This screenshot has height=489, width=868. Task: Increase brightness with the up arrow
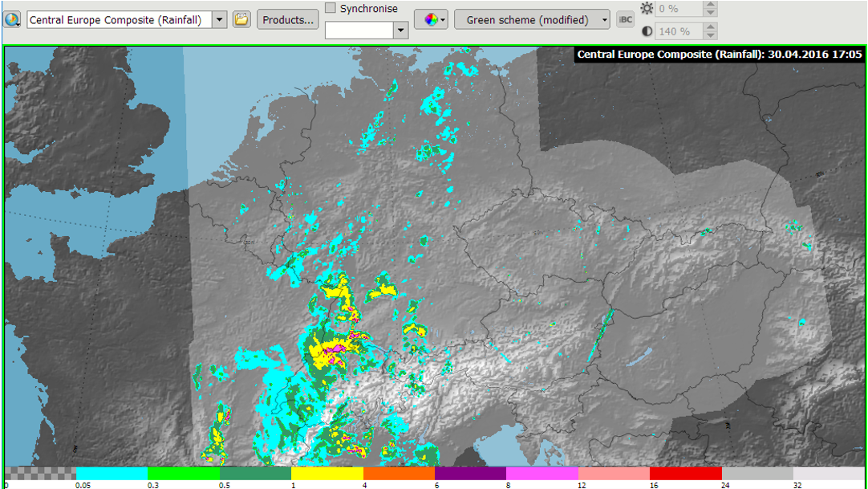pos(710,5)
